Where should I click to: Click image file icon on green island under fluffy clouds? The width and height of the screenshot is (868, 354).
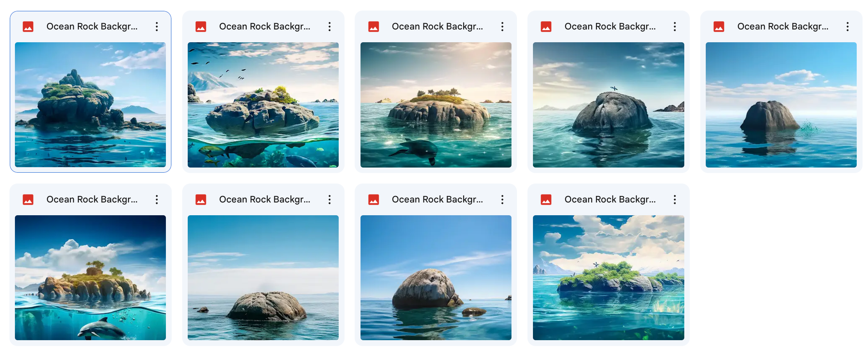(546, 200)
